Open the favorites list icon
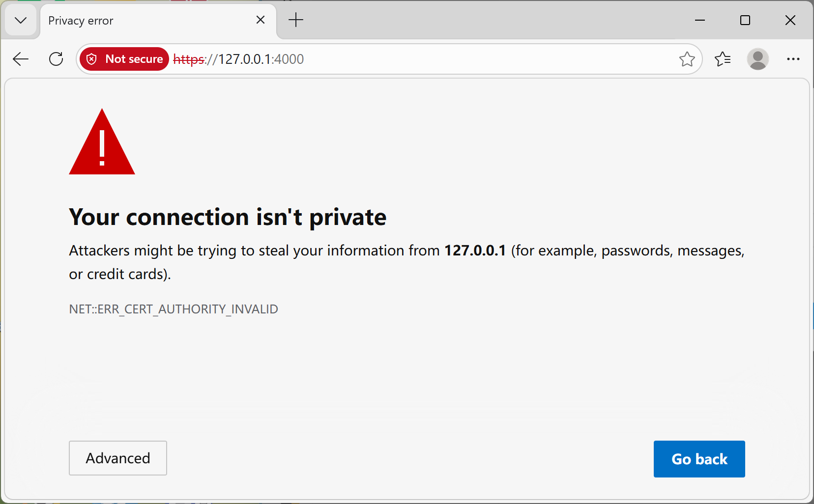Viewport: 814px width, 504px height. pyautogui.click(x=723, y=59)
